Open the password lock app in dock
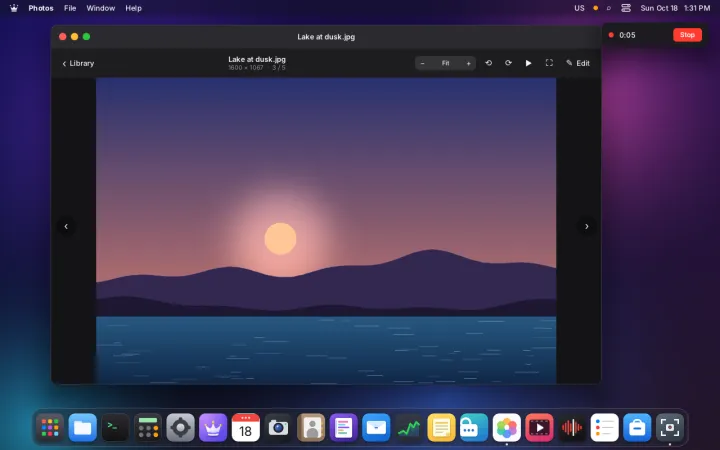This screenshot has width=720, height=450. (474, 428)
